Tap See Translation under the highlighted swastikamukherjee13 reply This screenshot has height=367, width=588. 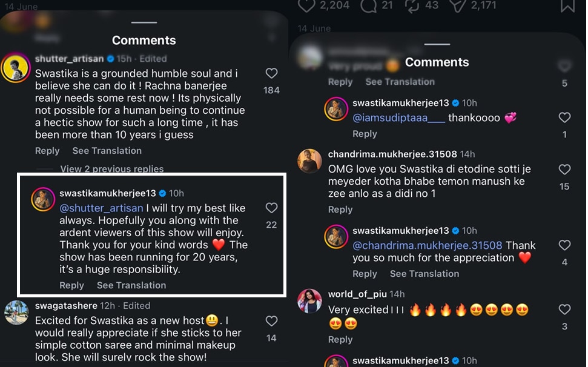click(x=131, y=285)
